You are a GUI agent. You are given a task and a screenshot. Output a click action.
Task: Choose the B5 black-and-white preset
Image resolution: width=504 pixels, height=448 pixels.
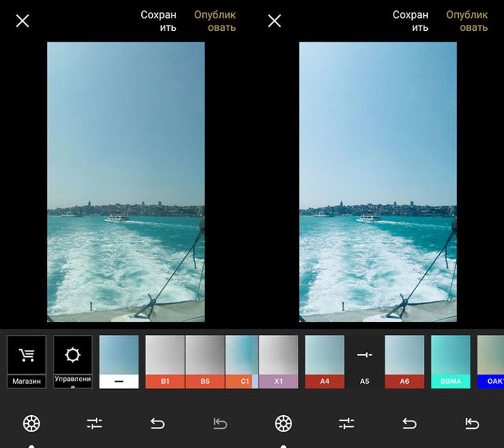[205, 361]
